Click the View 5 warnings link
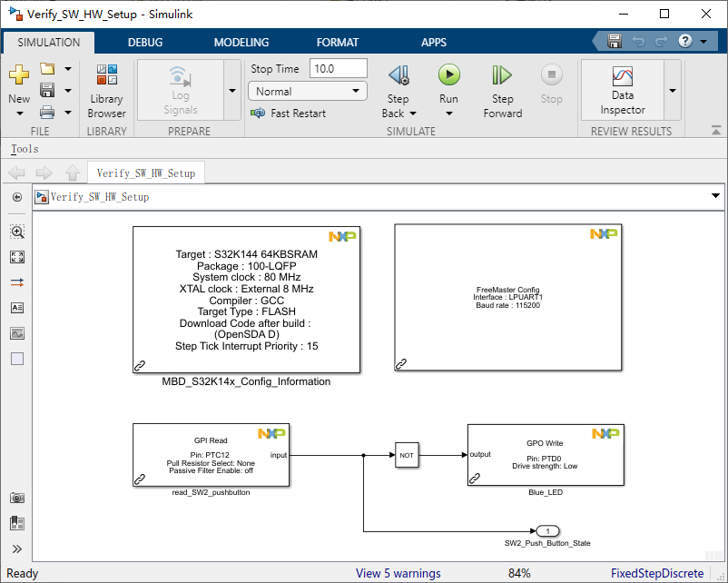728x583 pixels. pyautogui.click(x=398, y=573)
